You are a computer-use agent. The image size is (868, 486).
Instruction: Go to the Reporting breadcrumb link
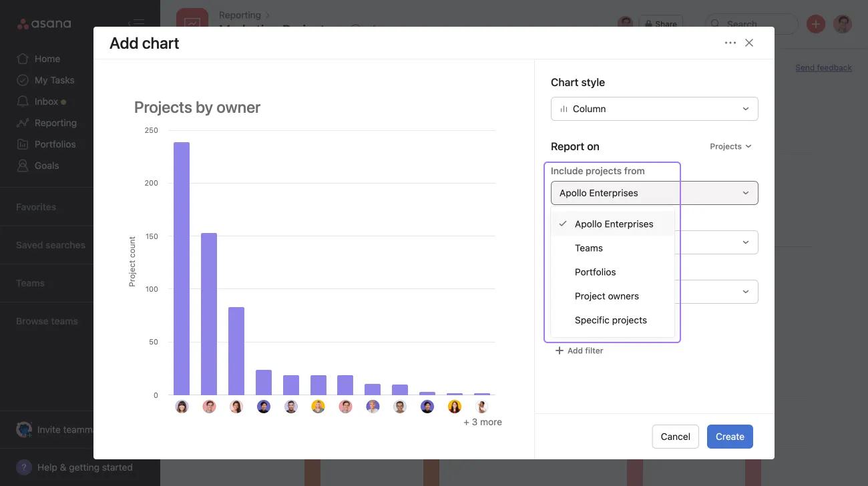point(239,14)
